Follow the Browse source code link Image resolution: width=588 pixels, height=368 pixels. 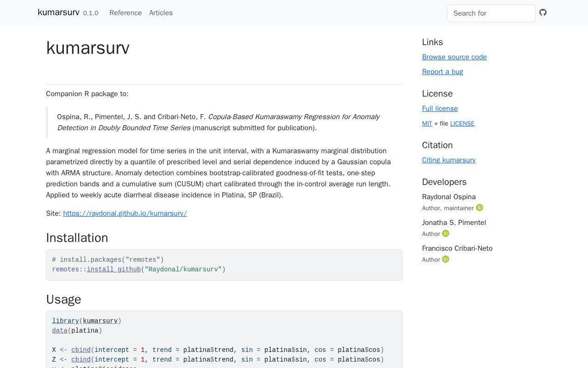point(454,57)
